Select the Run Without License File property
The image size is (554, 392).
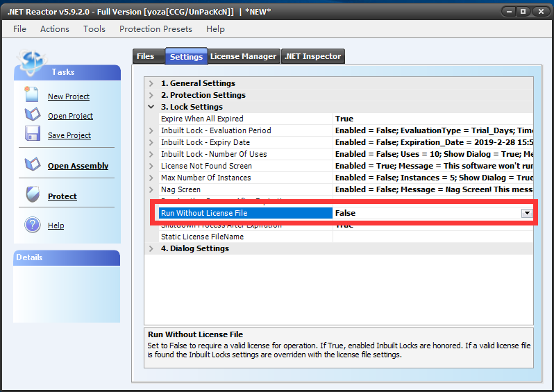click(x=246, y=213)
